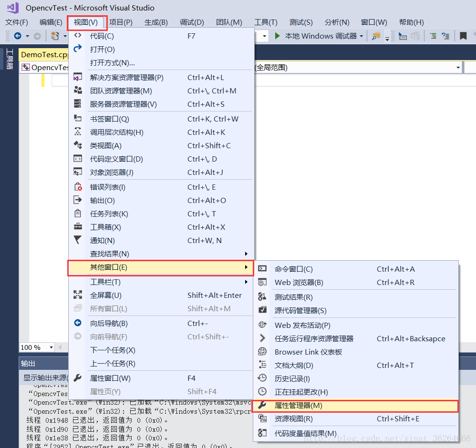
Task: Open the 编辑(E) menu
Action: (x=51, y=22)
